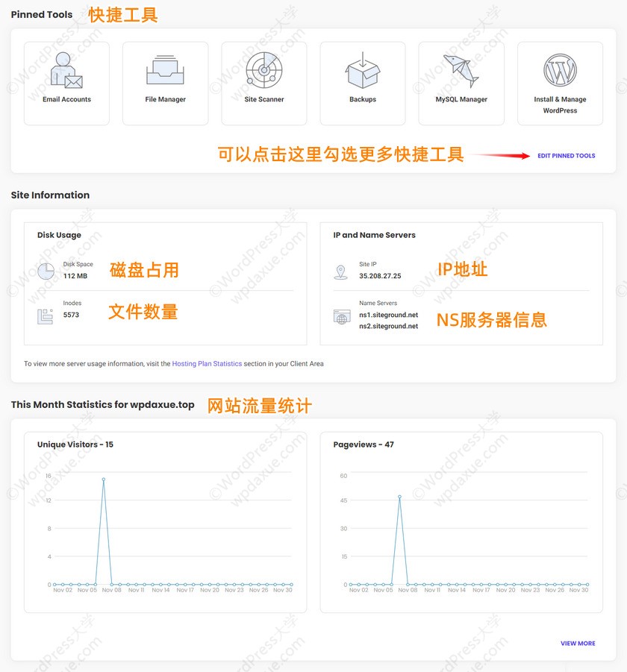Click the Pinned Tools section heading
This screenshot has height=672, width=627.
click(x=42, y=15)
